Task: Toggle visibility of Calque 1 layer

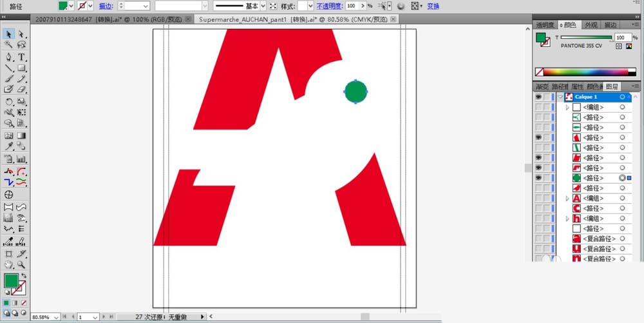Action: [538, 97]
